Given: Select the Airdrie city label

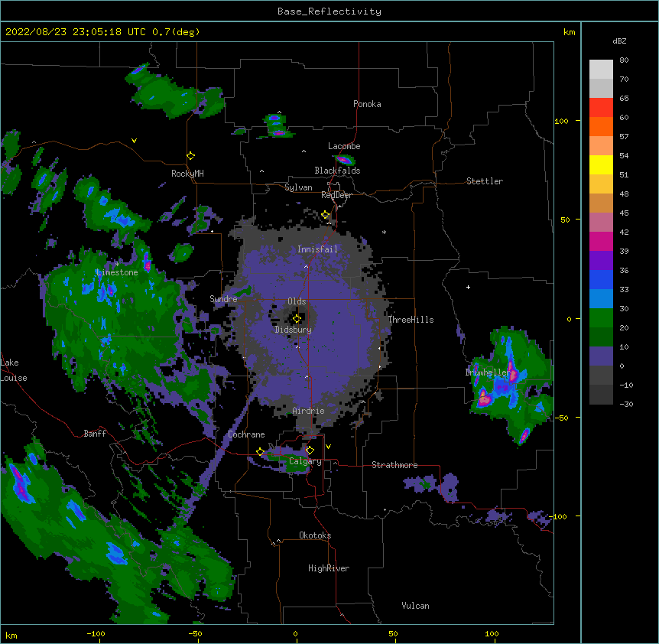Looking at the screenshot, I should (x=308, y=411).
